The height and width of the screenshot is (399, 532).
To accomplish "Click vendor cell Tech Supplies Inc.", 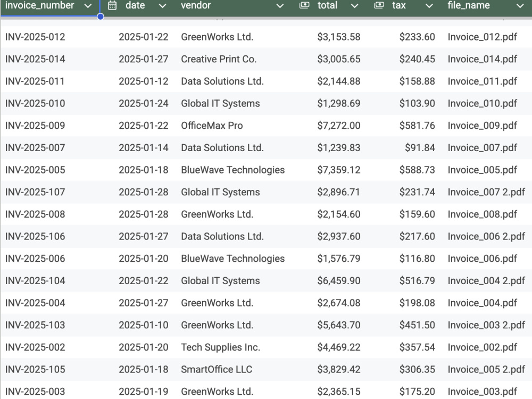I will (221, 347).
